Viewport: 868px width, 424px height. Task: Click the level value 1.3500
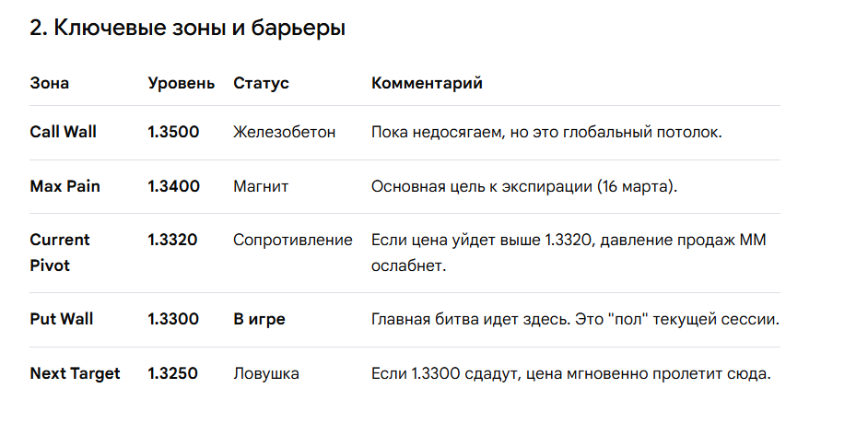[x=173, y=132]
